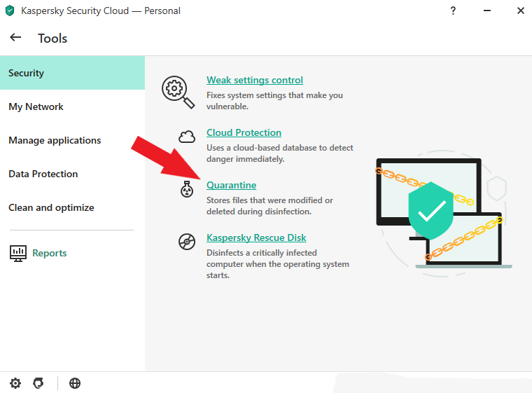Open the Weak settings control link
532x393 pixels.
pos(255,80)
